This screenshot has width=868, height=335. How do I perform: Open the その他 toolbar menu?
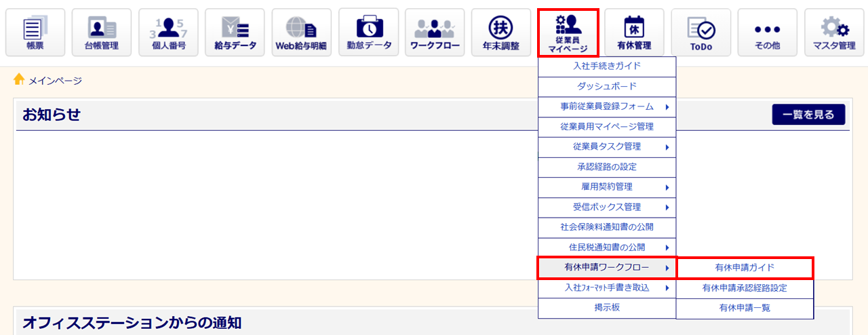pos(768,33)
